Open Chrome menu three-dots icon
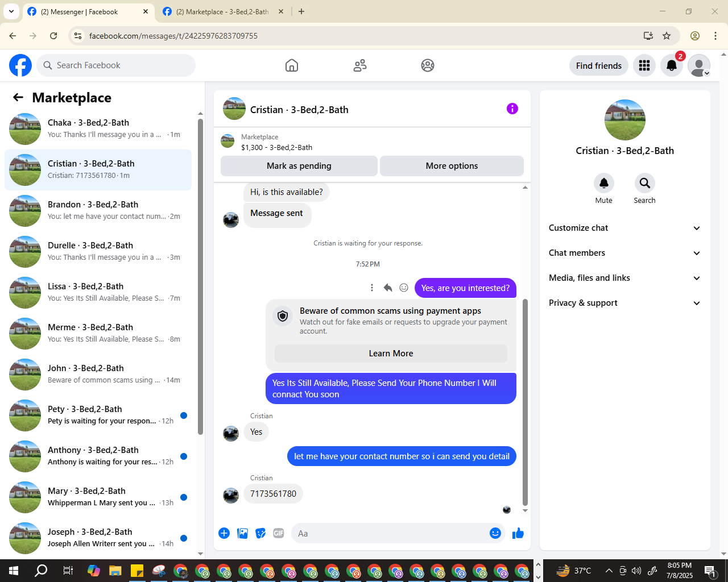This screenshot has height=582, width=728. (715, 36)
